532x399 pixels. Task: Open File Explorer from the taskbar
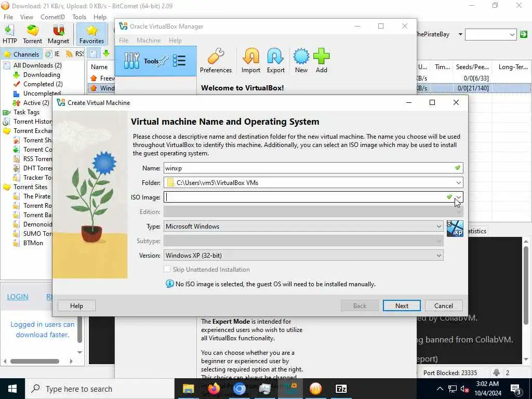coord(188,389)
